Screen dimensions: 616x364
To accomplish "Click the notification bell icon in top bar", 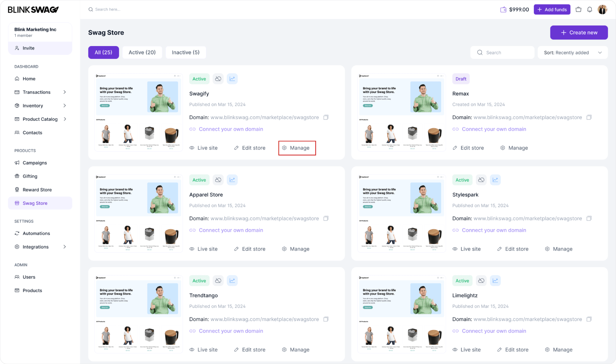I will (590, 9).
